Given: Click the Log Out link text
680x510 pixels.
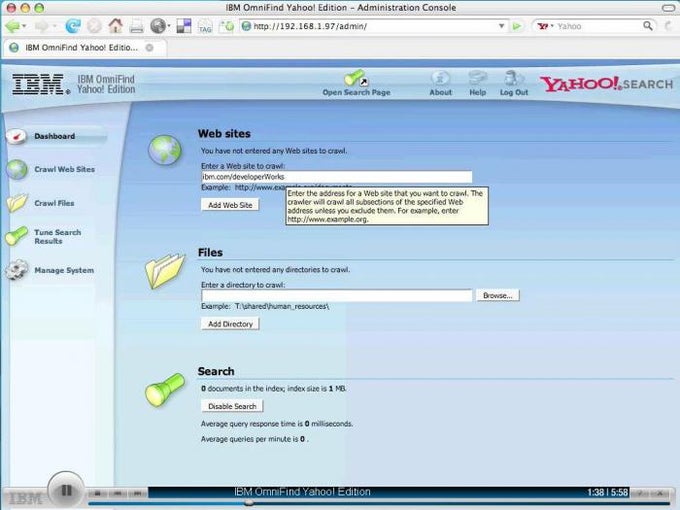Looking at the screenshot, I should [x=514, y=92].
